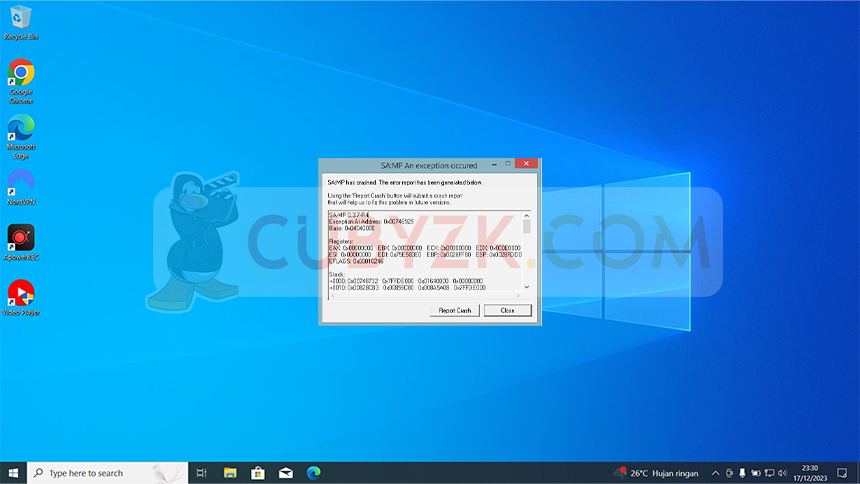This screenshot has width=860, height=484.
Task: Open network settings tray icon
Action: (x=770, y=473)
